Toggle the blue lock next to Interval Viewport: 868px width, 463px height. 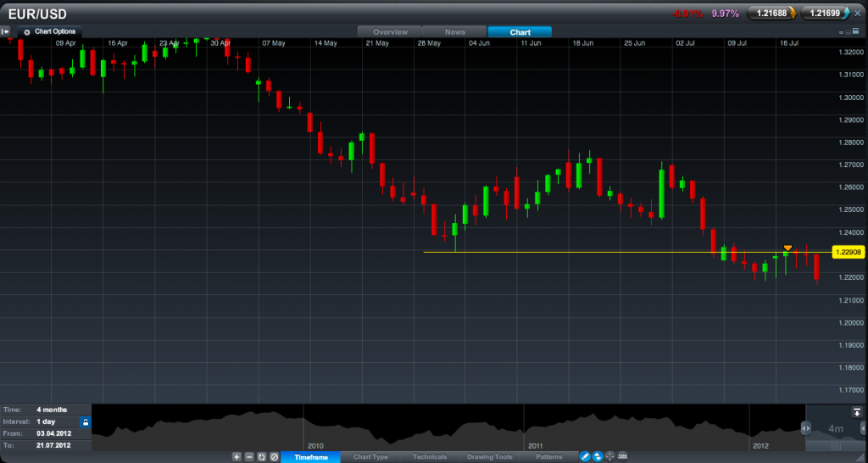85,421
